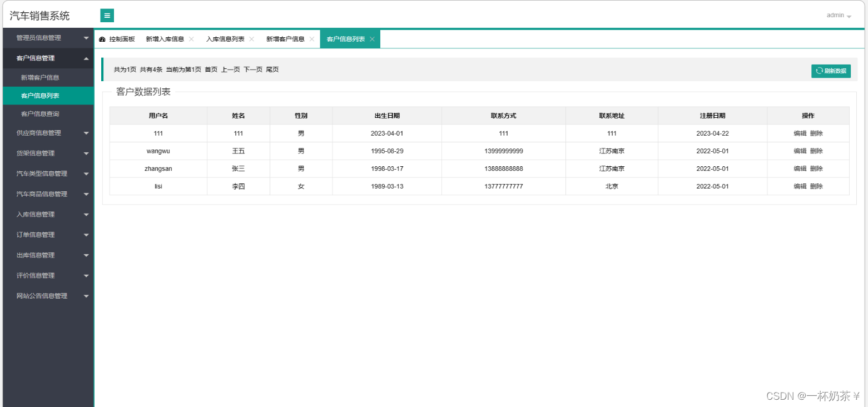Click the 用户名 column header
The image size is (868, 407).
click(x=158, y=116)
